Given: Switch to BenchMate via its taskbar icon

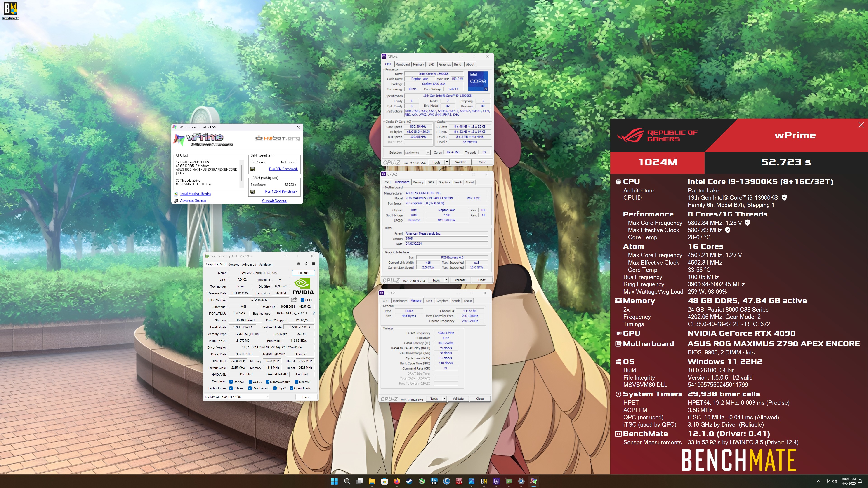Looking at the screenshot, I should tap(484, 481).
